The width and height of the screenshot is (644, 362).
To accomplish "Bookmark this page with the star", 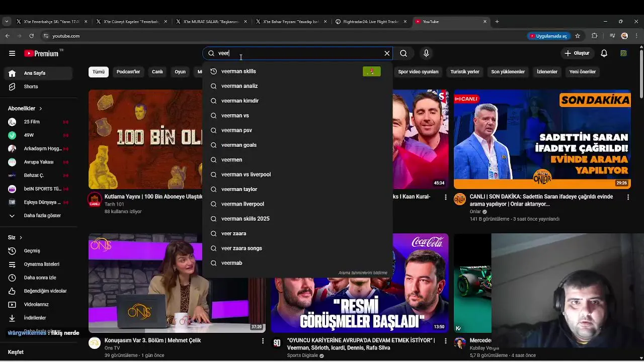I will point(578,36).
